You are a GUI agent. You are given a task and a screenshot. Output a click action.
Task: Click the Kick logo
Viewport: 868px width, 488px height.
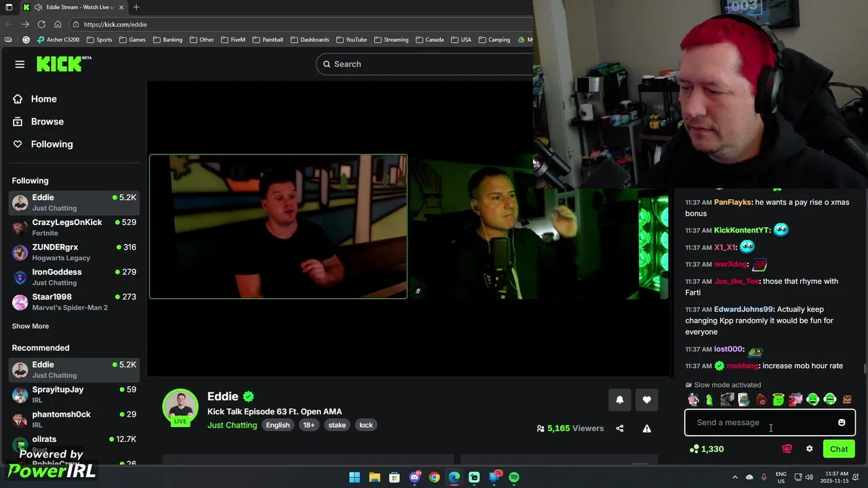[x=64, y=64]
